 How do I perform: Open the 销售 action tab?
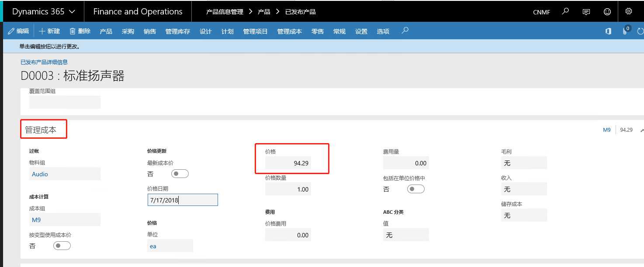coord(150,31)
